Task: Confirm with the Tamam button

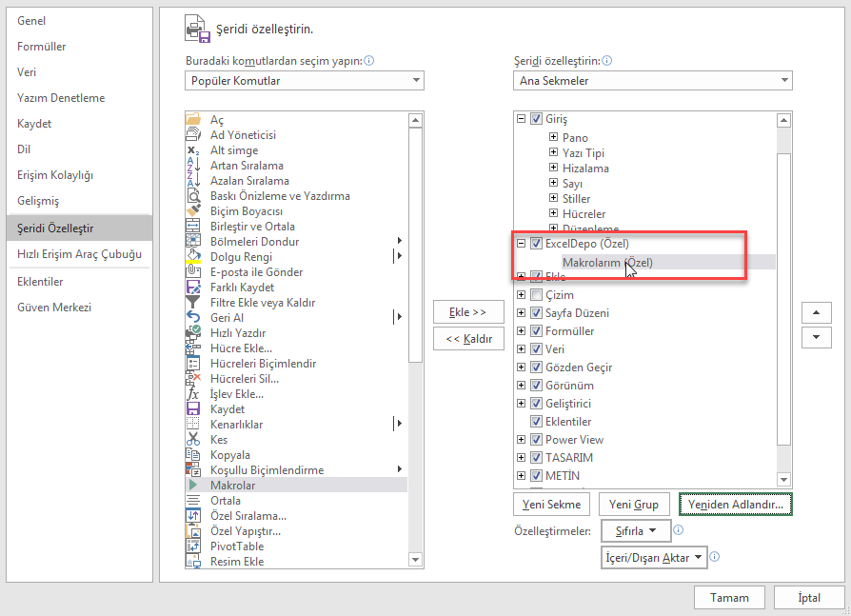Action: coord(729,598)
